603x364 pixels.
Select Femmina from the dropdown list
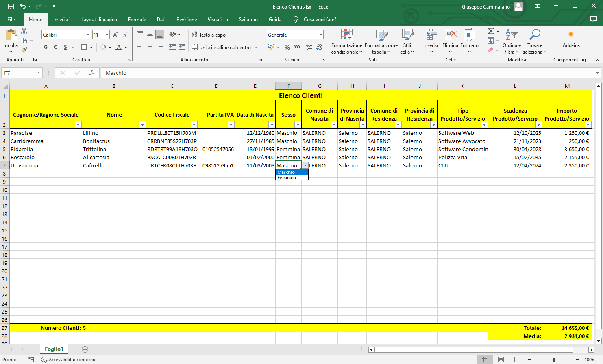(292, 178)
